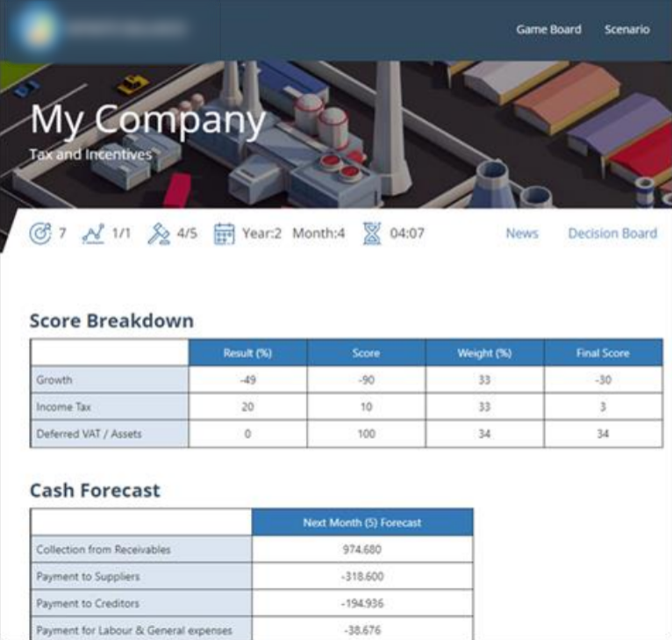
Task: Click the Collection from Receivables label
Action: click(x=104, y=550)
